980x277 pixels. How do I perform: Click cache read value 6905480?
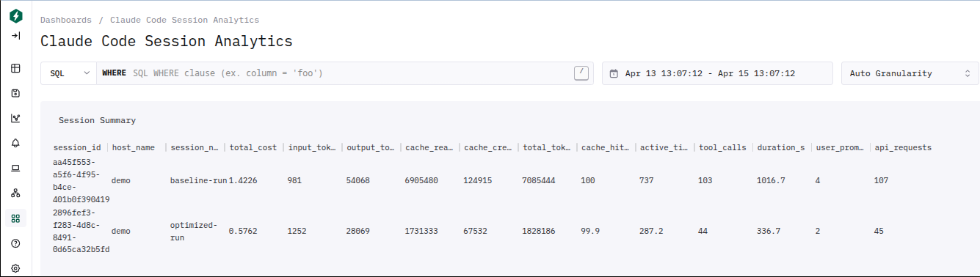point(421,180)
